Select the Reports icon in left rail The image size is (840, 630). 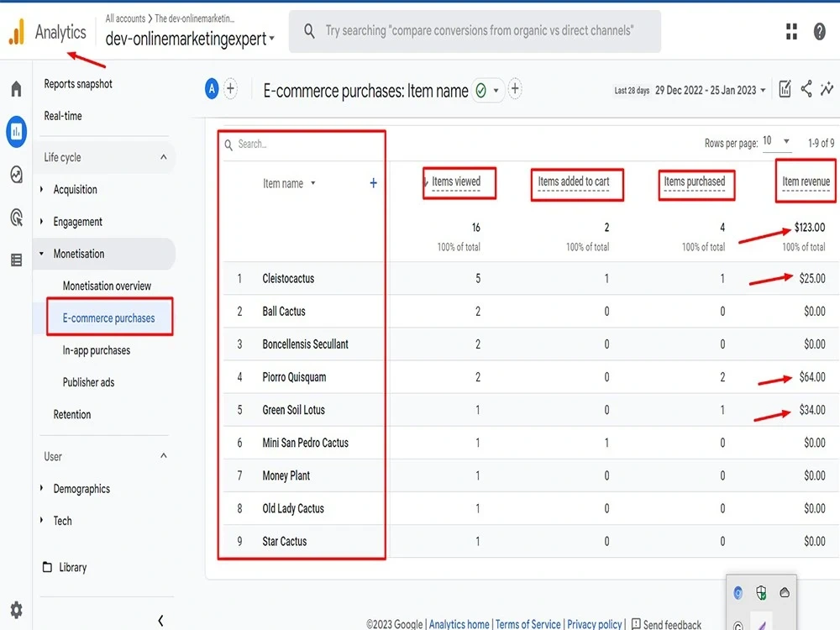coord(17,131)
